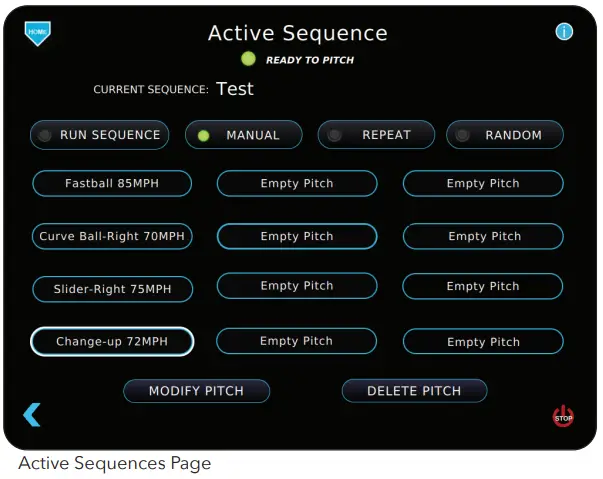Pick the Slider-Right 75MPH pitch
This screenshot has width=603, height=479.
coord(112,290)
